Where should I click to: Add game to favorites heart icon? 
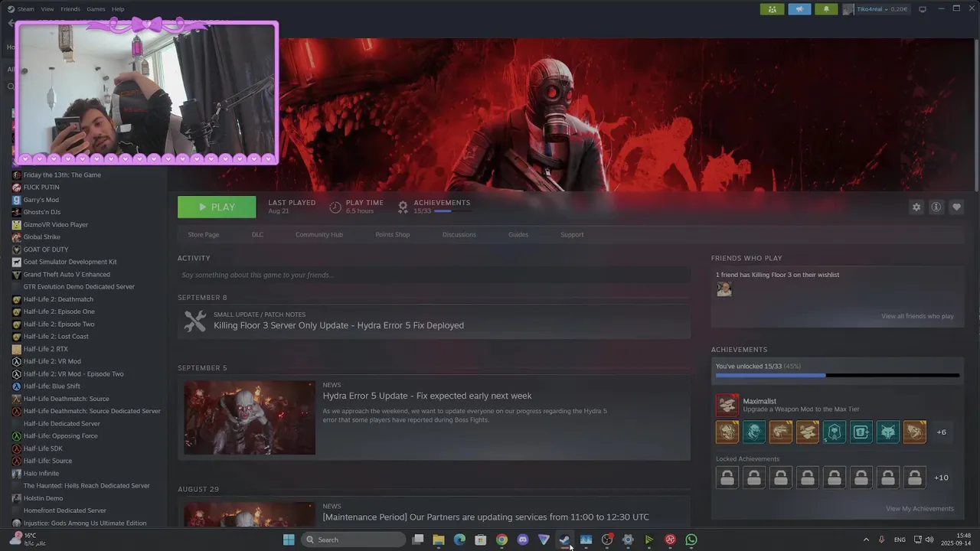(956, 207)
